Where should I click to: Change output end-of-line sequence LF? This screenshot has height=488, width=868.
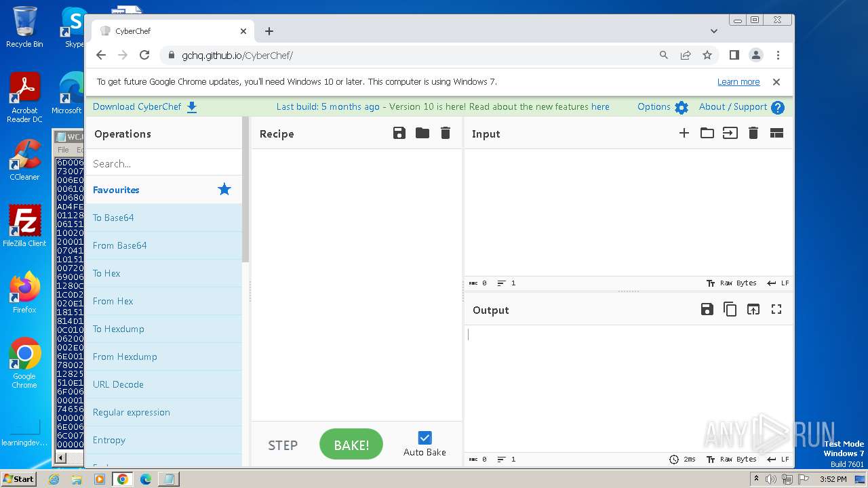click(x=778, y=460)
